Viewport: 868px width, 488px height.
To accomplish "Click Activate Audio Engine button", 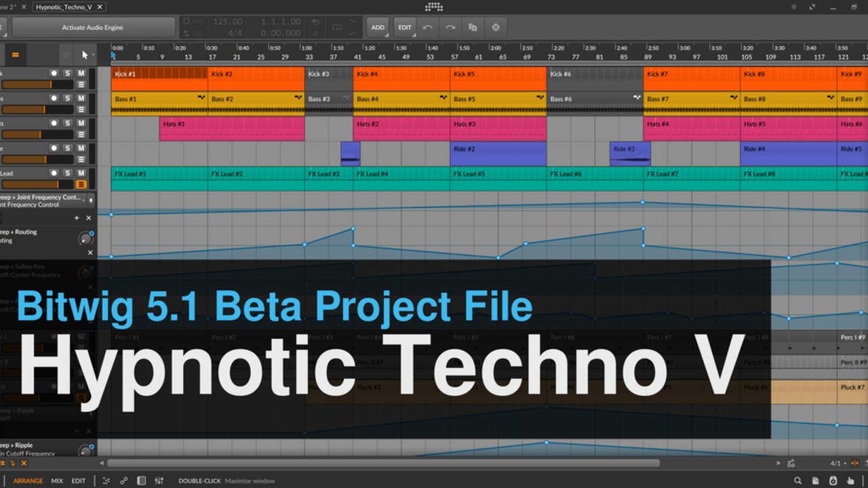I will point(93,28).
